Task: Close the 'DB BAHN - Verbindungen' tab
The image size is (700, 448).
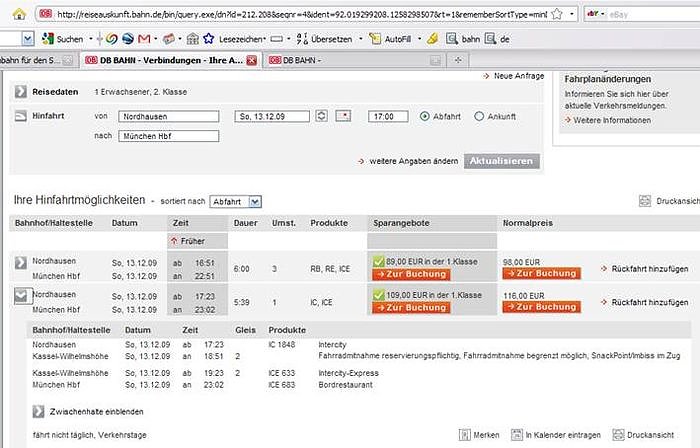Action: click(x=251, y=60)
